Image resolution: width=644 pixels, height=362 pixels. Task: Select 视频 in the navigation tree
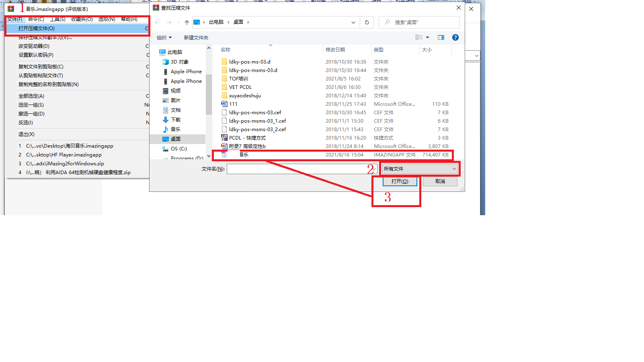click(176, 91)
